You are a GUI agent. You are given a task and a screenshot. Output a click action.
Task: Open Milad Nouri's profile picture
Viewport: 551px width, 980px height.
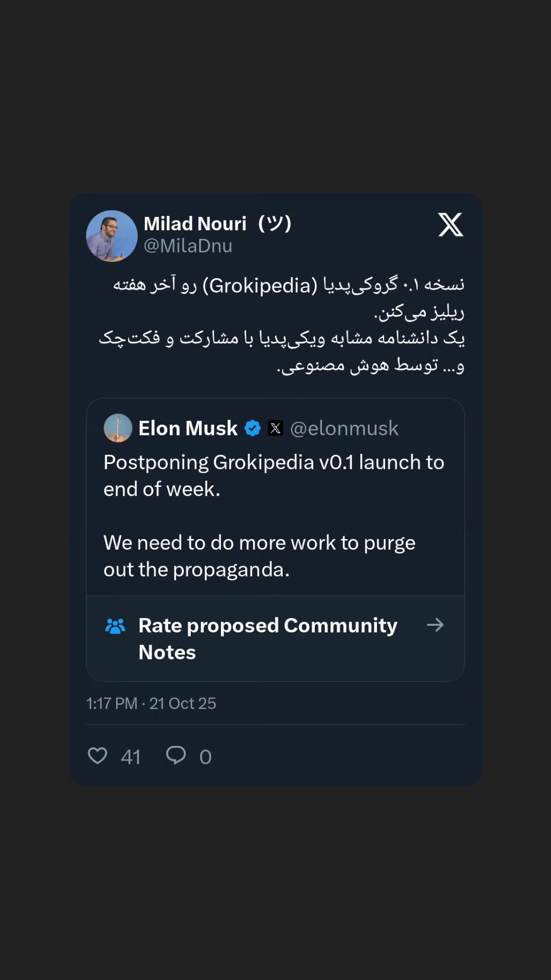(x=112, y=236)
